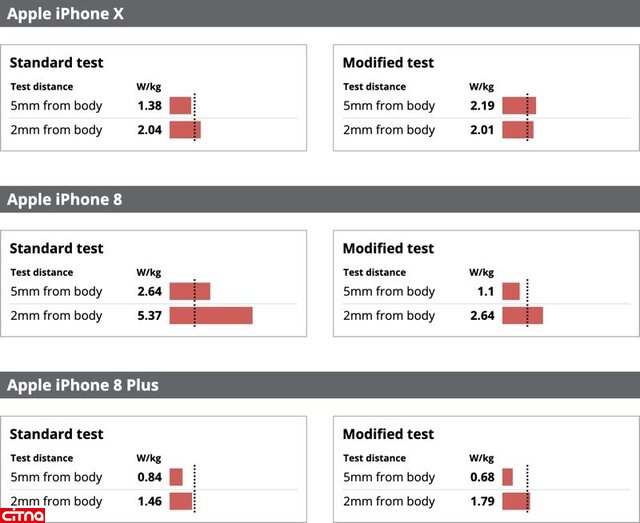Click the 2.04 W/kg value

coord(149,130)
